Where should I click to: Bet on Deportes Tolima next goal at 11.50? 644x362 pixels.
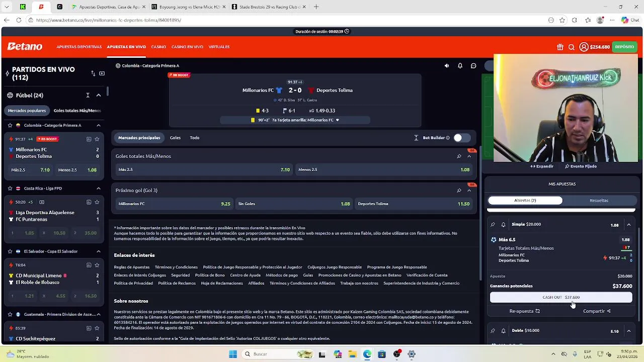[414, 204]
